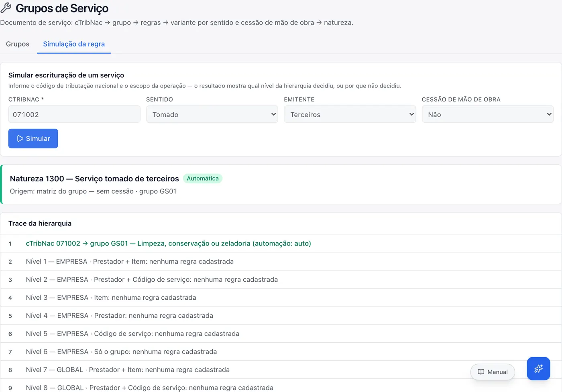Click the Natureza 1300 result heading
562x392 pixels.
tap(94, 179)
